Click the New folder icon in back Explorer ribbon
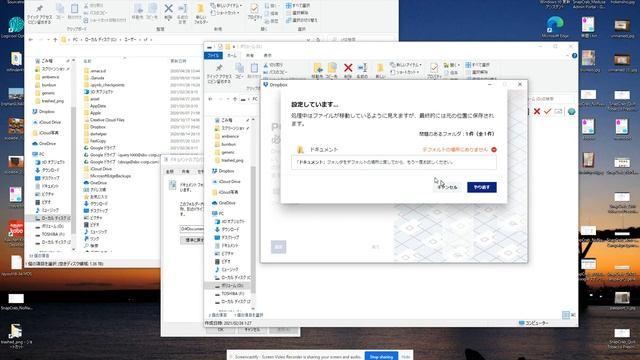Screen dimensions: 640x360 click(200, 9)
